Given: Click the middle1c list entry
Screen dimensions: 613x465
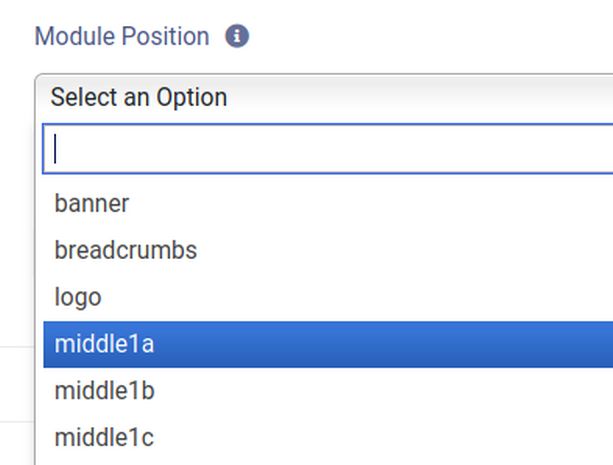Looking at the screenshot, I should click(x=328, y=438).
